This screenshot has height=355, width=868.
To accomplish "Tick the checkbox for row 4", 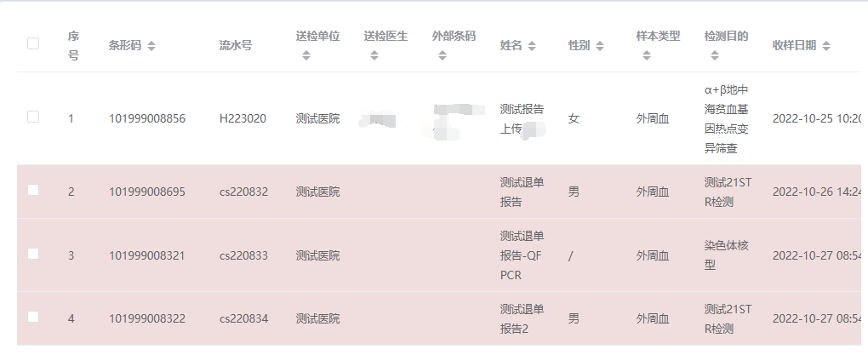I will (33, 317).
